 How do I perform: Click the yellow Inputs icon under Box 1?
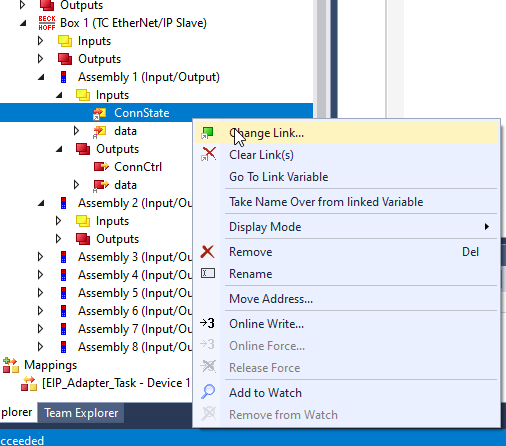[x=65, y=41]
